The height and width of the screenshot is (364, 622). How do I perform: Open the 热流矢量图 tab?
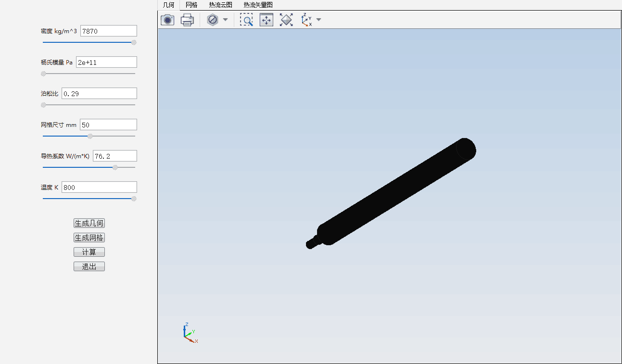258,5
